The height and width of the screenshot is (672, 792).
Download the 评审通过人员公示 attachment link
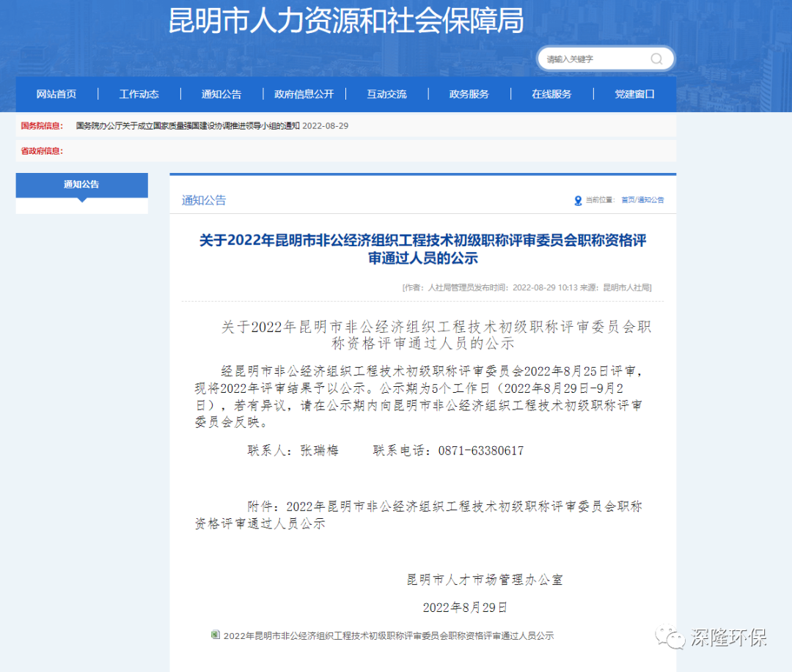(x=388, y=636)
